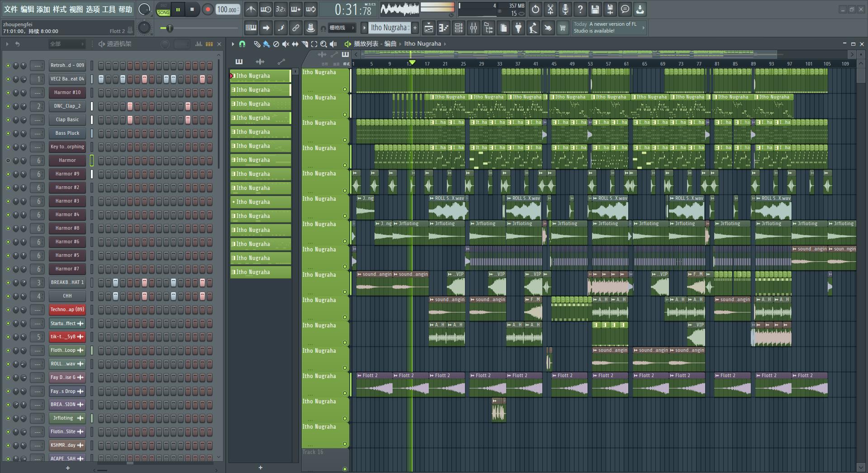Image resolution: width=868 pixels, height=473 pixels.
Task: Open the playlist view icon
Action: pos(428,28)
